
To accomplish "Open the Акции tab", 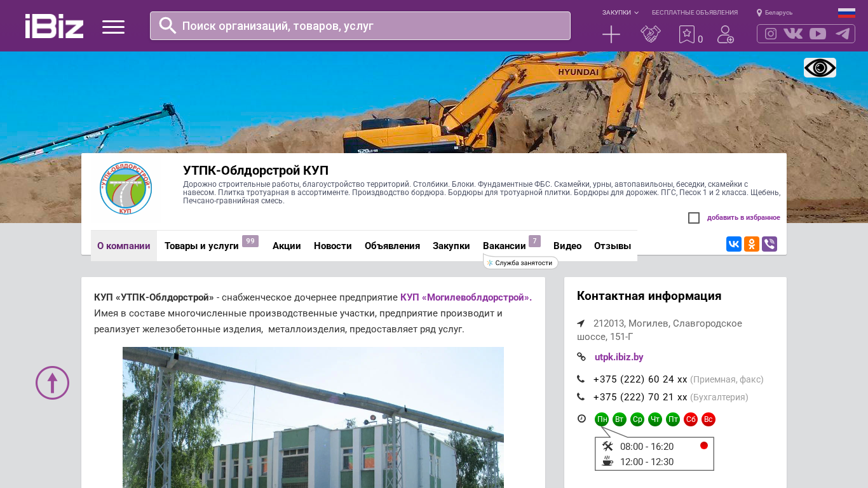I will coord(287,246).
